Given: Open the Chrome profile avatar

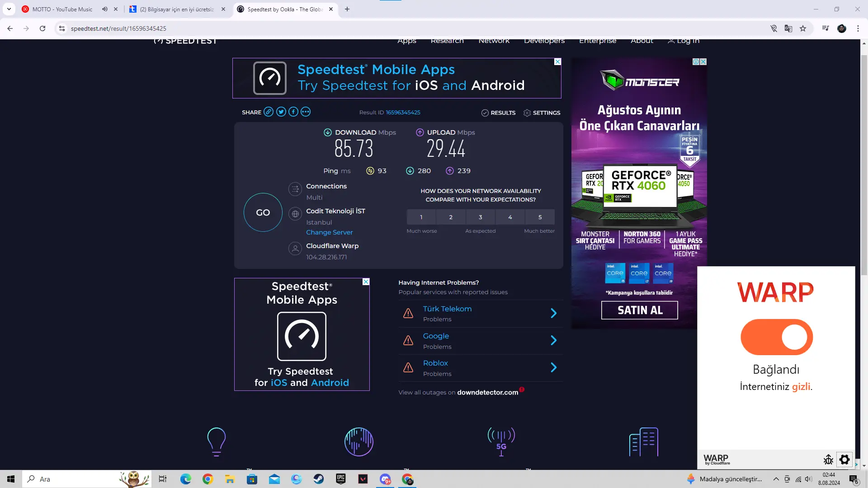Looking at the screenshot, I should [842, 28].
